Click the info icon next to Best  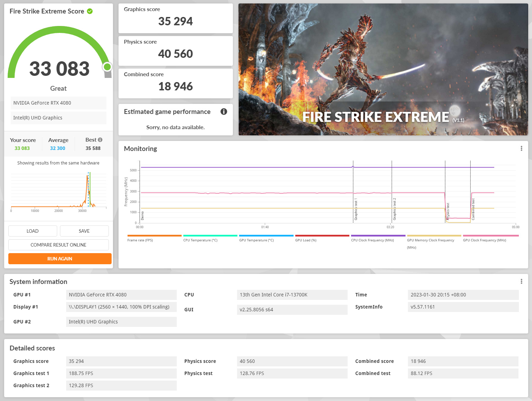click(100, 140)
